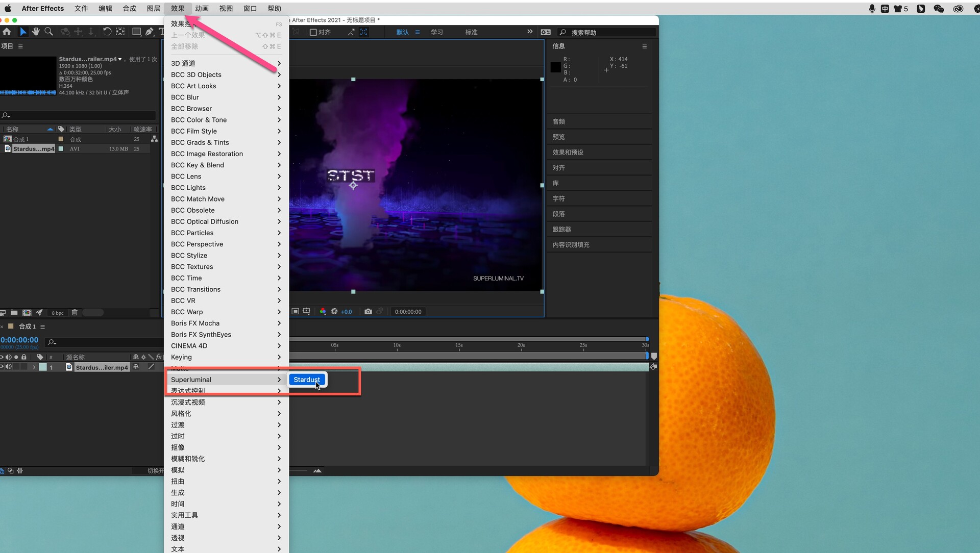Viewport: 980px width, 553px height.
Task: Click the reset exposure icon in viewer
Action: 334,311
